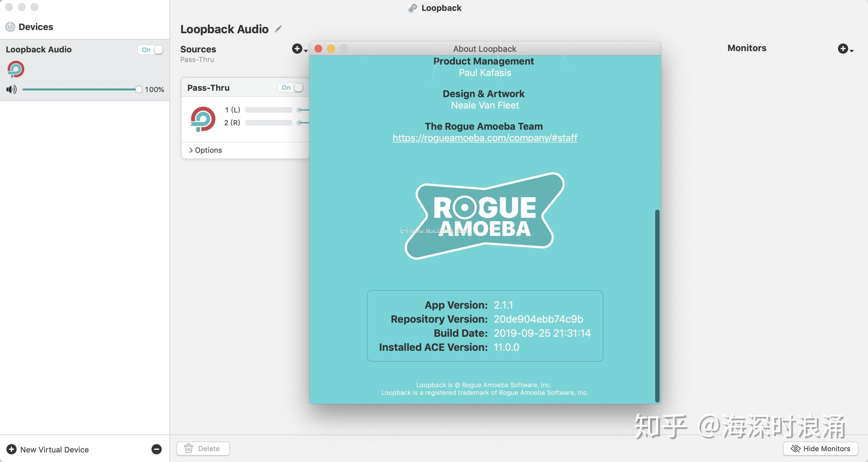Hide Monitors column

point(820,449)
